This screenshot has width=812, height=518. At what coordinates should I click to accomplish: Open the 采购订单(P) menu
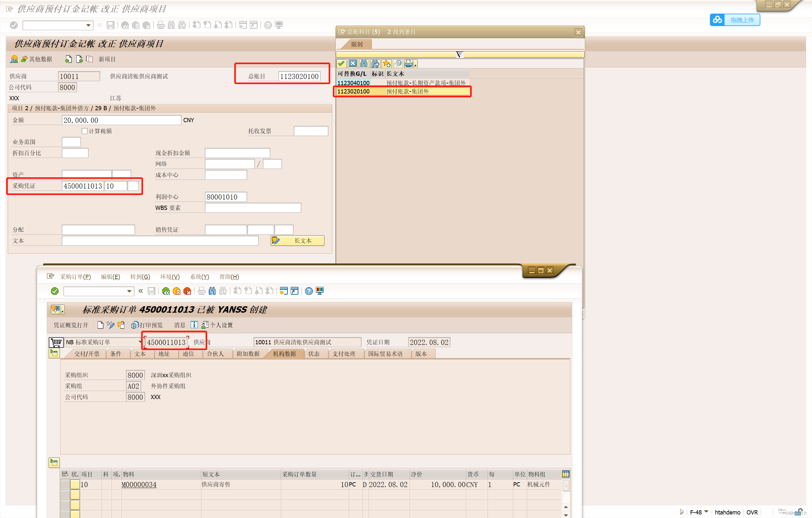pos(75,277)
